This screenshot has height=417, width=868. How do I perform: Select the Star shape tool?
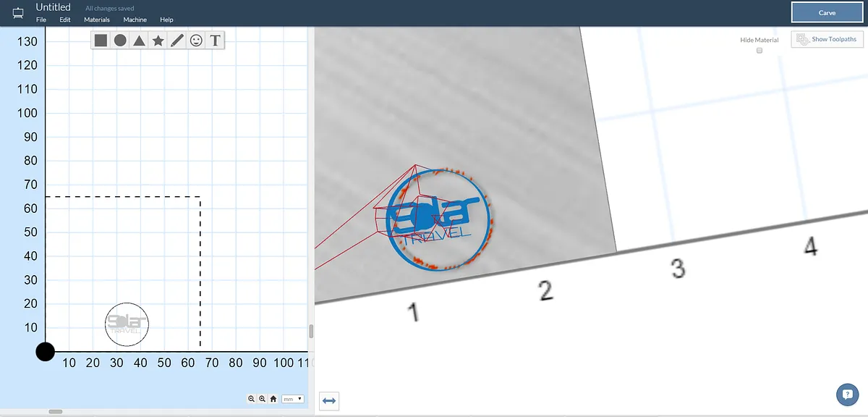coord(158,41)
